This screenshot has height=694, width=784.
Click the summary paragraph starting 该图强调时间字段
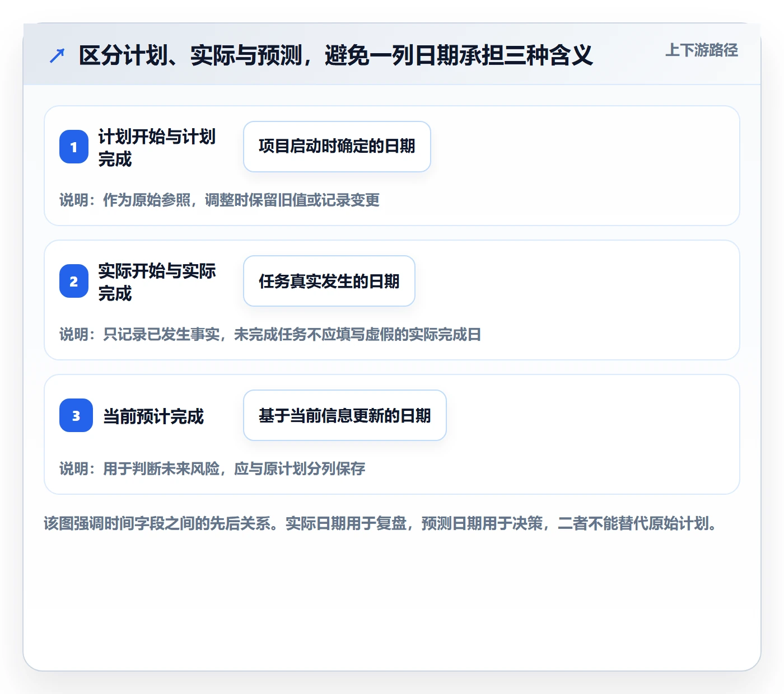coord(381,523)
